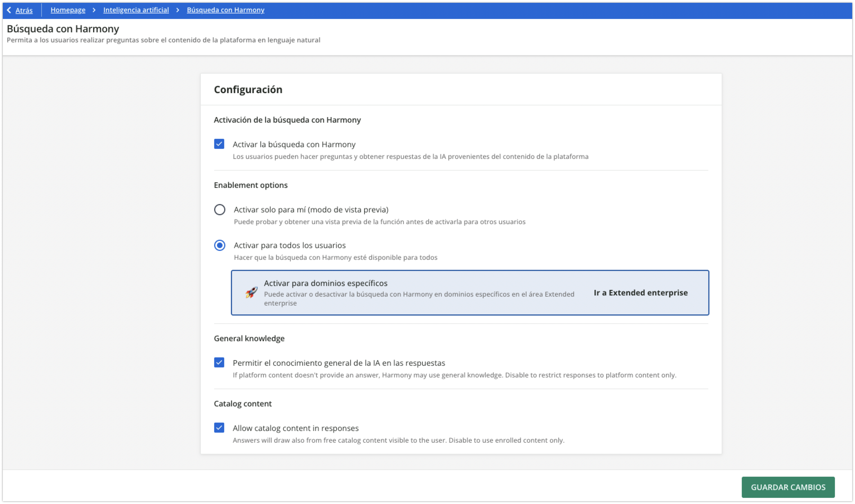Select the Búsqueda con Harmony breadcrumb

click(225, 10)
